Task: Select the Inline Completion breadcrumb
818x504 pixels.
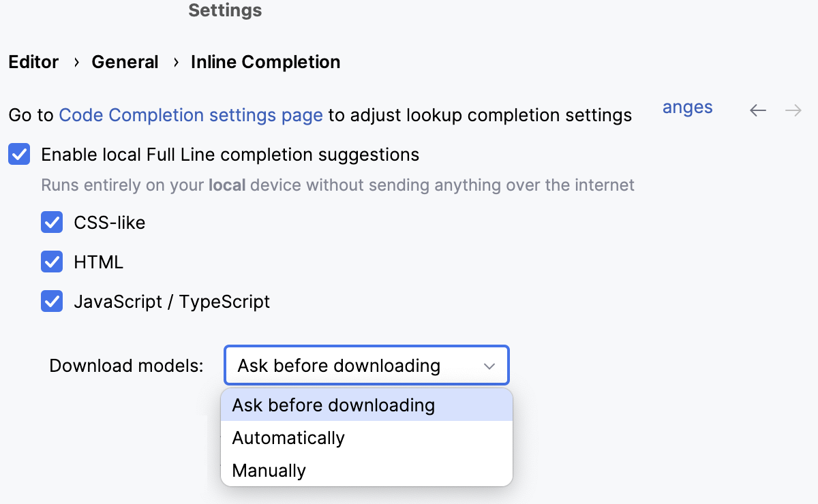Action: tap(265, 62)
